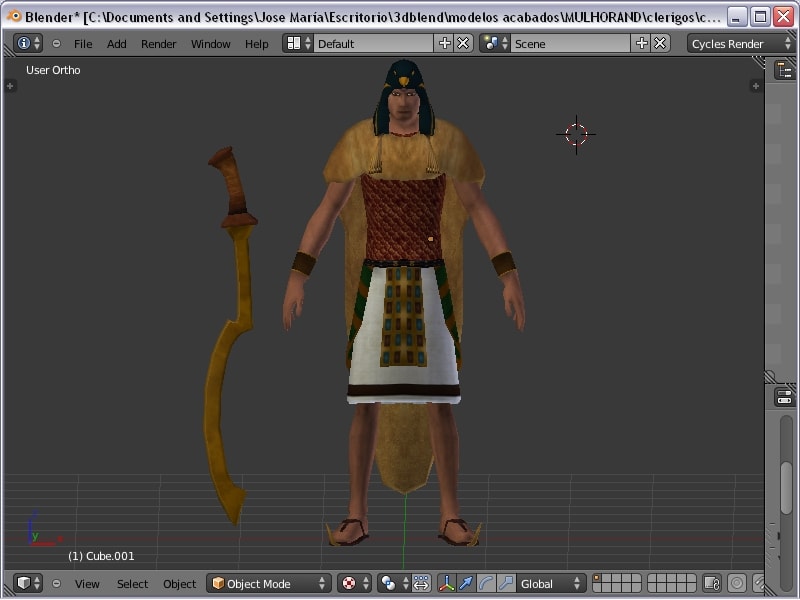Expand the properties region with right plus
This screenshot has width=800, height=600.
[x=756, y=86]
